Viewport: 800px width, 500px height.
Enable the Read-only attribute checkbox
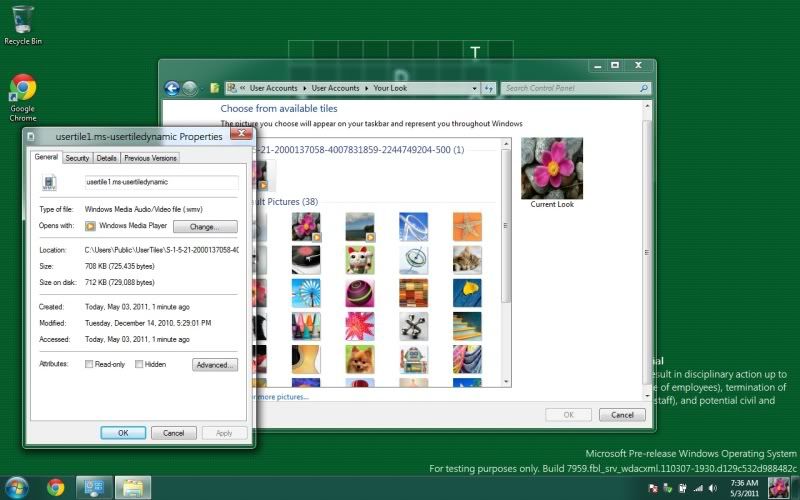(x=89, y=365)
